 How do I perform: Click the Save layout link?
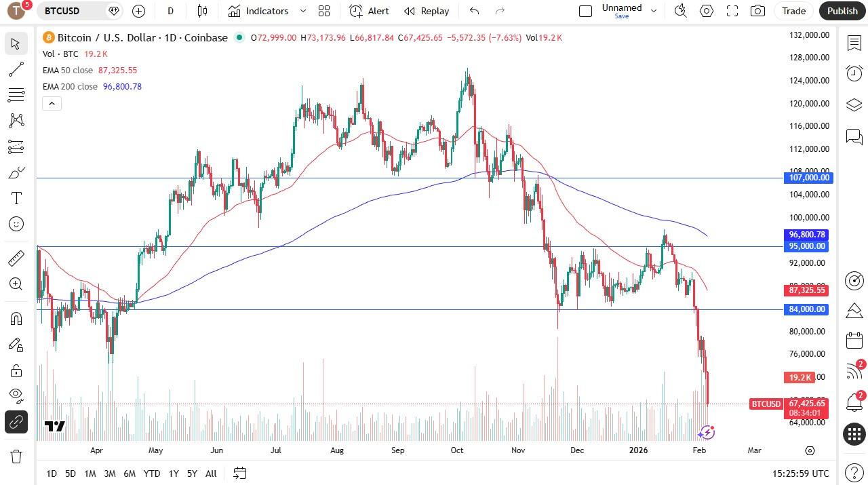(621, 16)
